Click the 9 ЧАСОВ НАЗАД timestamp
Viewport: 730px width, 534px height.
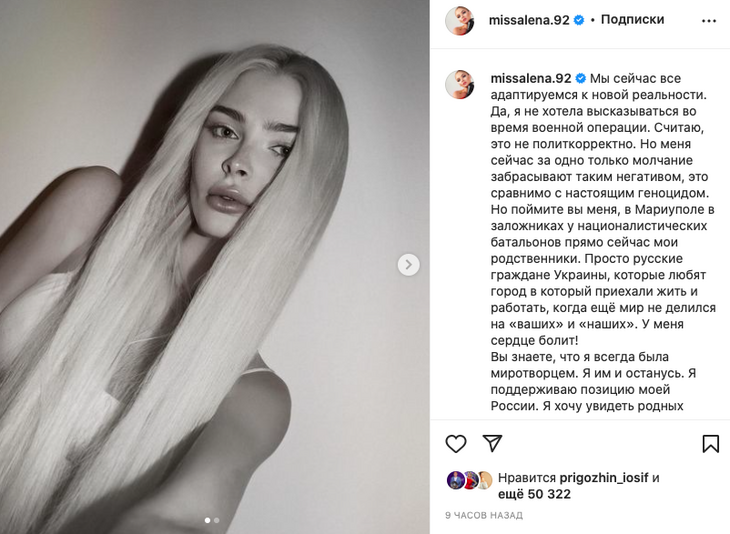pos(484,515)
